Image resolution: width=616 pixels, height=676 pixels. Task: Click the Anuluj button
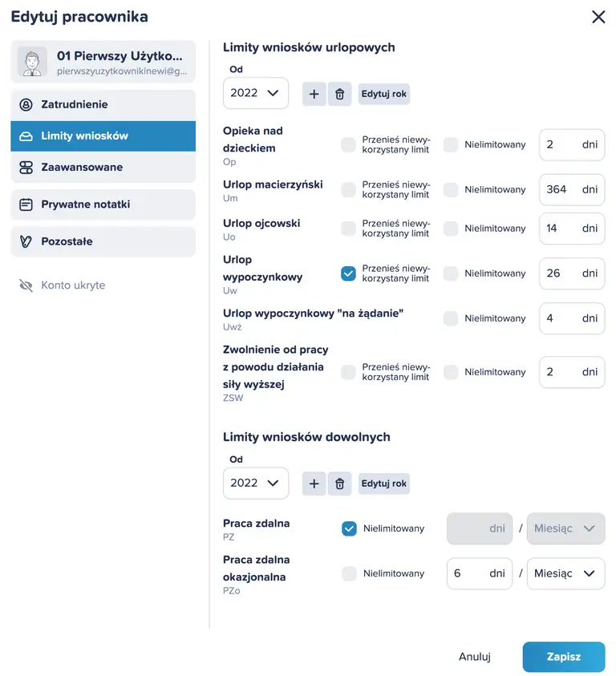coord(474,657)
